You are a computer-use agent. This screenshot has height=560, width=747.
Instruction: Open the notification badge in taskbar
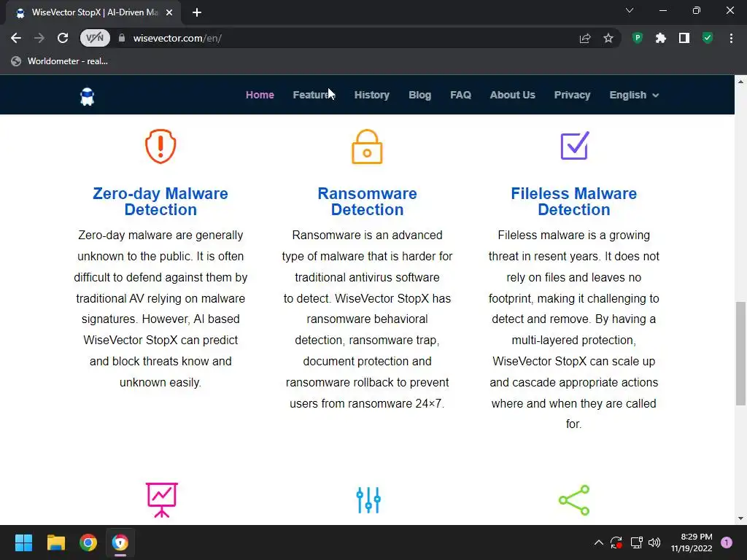(727, 542)
